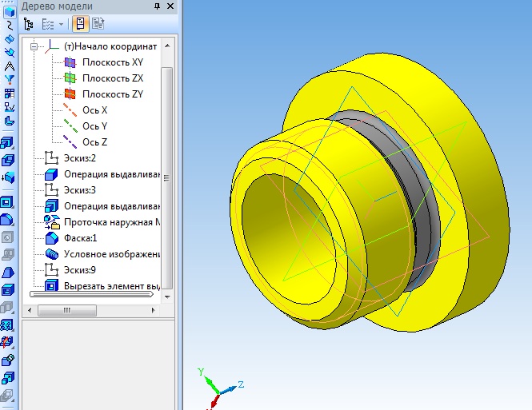Screen dimensions: 532x410
Task: Select the draft face tool icon
Action: (x=7, y=272)
